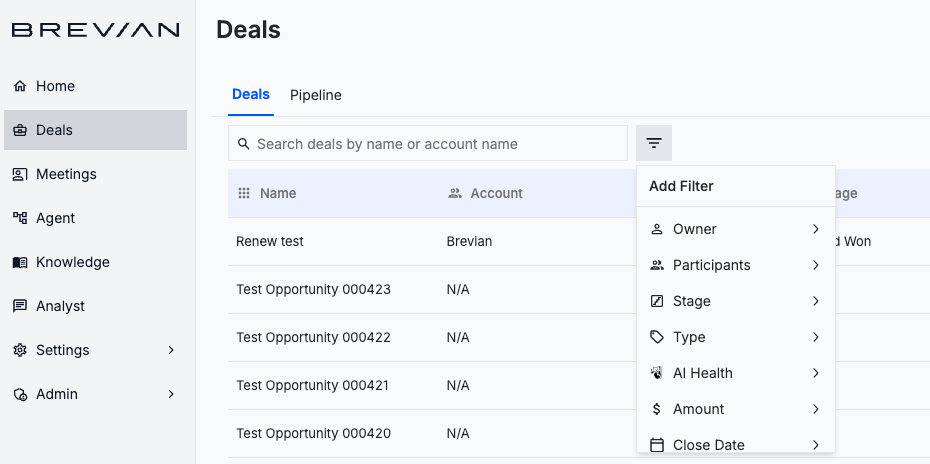Viewport: 930px width, 464px height.
Task: Expand the Owner filter submenu
Action: tap(816, 229)
